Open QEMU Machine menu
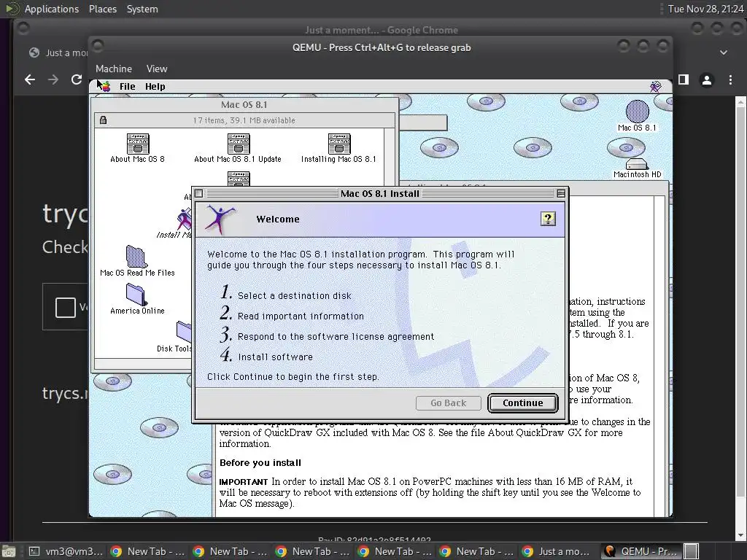 click(x=114, y=69)
